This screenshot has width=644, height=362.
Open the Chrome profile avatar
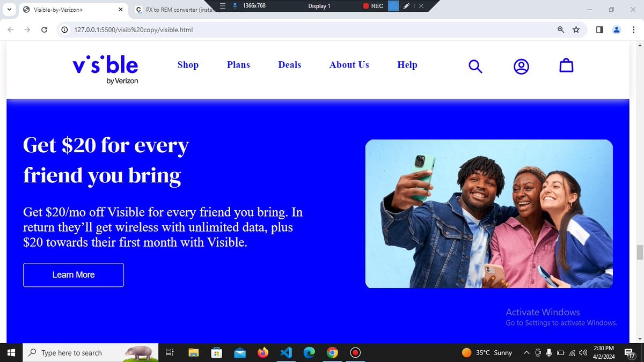pyautogui.click(x=617, y=30)
